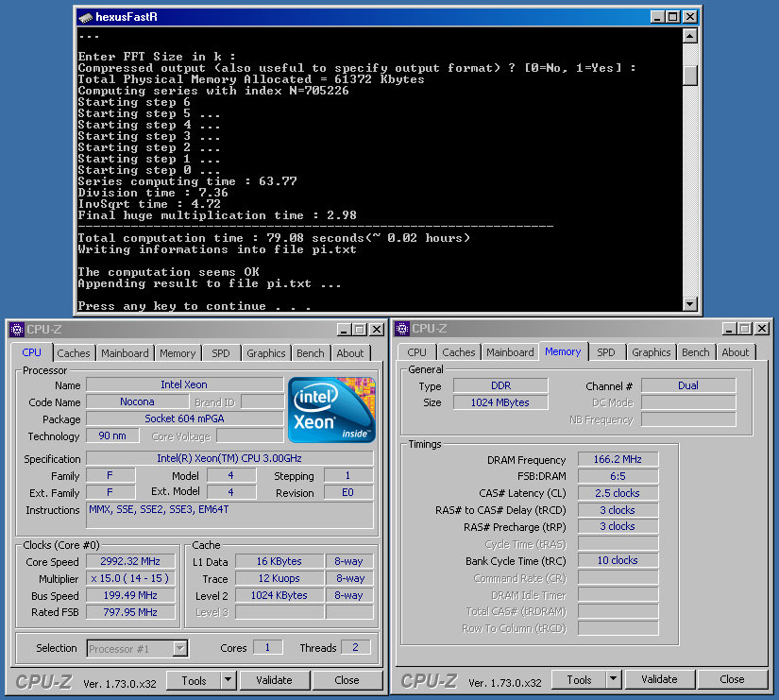This screenshot has height=700, width=779.
Task: Click the Multiplier value 'x 15.0 ( 14 - 15 )'
Action: (x=130, y=578)
